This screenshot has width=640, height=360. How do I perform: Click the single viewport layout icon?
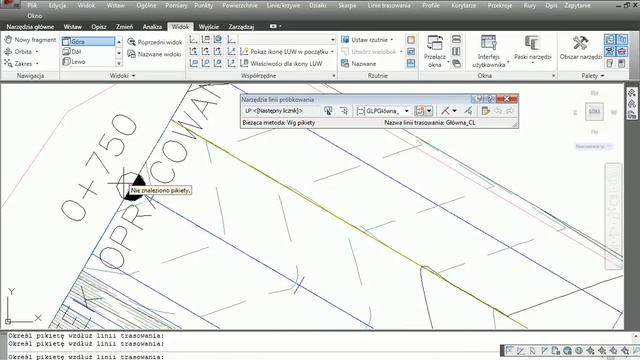[x=411, y=39]
